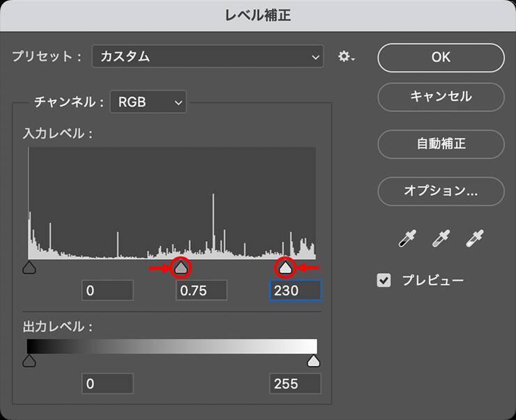The height and width of the screenshot is (420, 516).
Task: Expand the チャンネル RGB dropdown
Action: (x=149, y=102)
